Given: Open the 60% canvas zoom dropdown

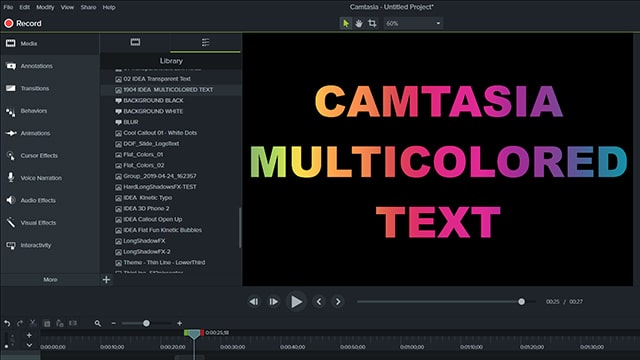Looking at the screenshot, I should [x=413, y=23].
